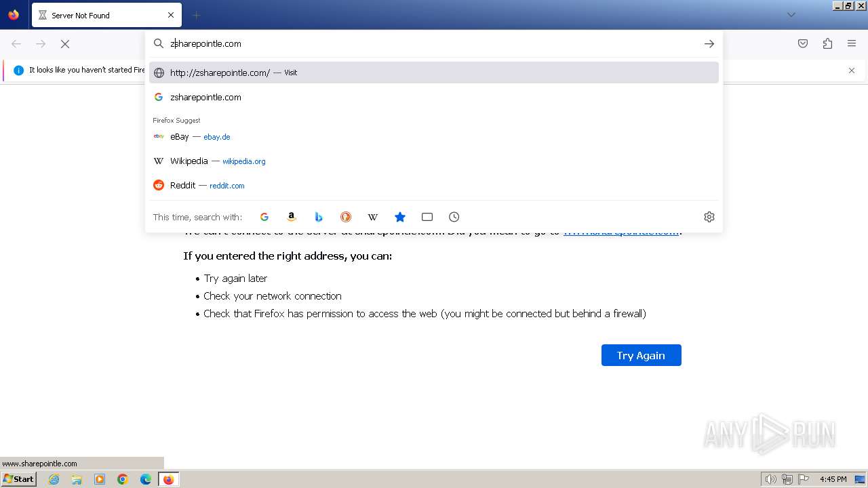Viewport: 868px width, 488px height.
Task: Search this time with Google icon
Action: 264,217
